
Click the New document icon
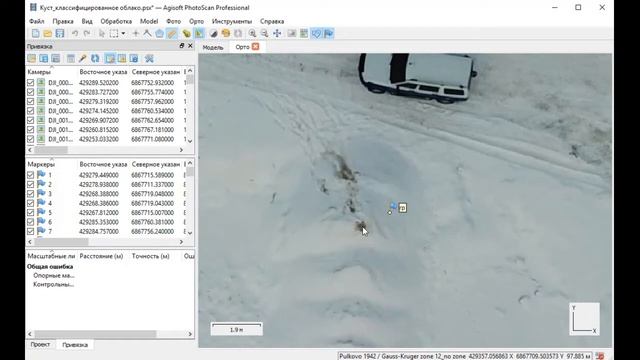36,33
